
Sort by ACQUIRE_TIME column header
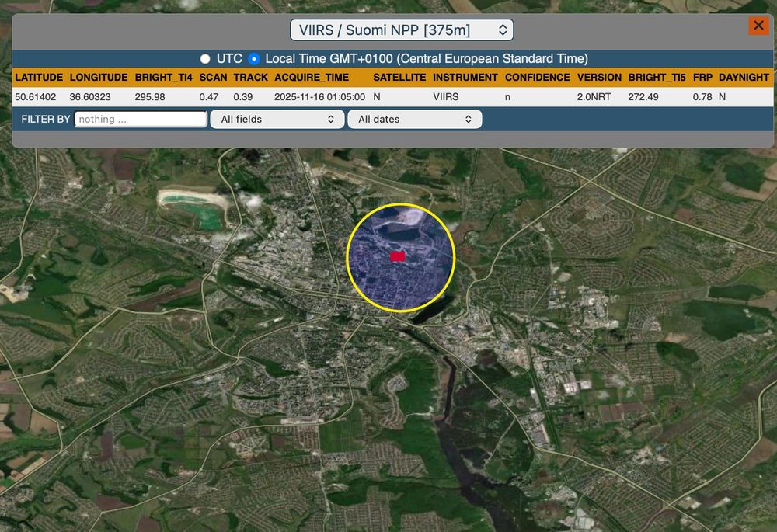pos(312,77)
